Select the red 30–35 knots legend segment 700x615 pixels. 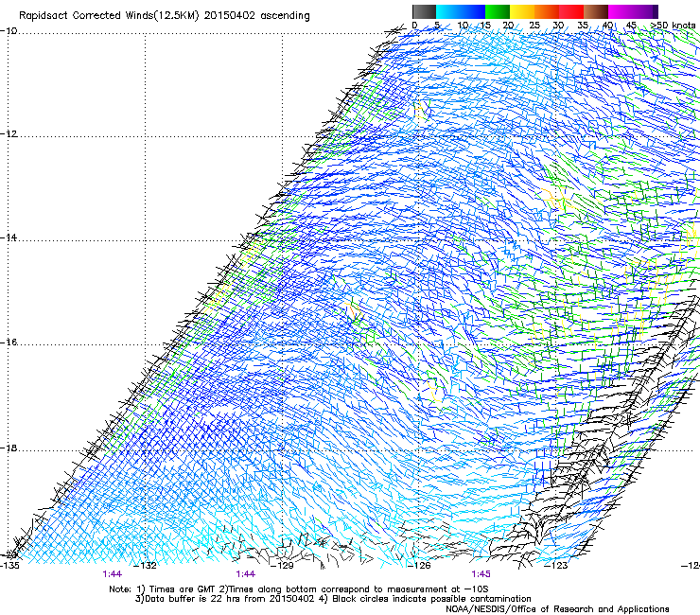tap(571, 11)
